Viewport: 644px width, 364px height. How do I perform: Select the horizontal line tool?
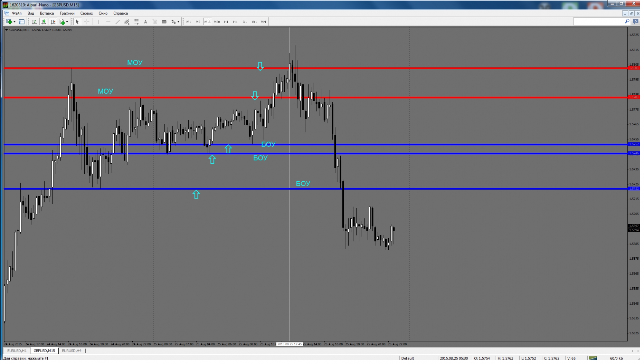click(108, 22)
